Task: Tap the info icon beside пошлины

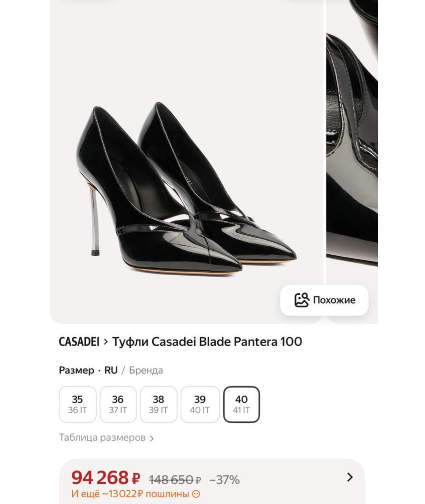Action: coord(196,494)
